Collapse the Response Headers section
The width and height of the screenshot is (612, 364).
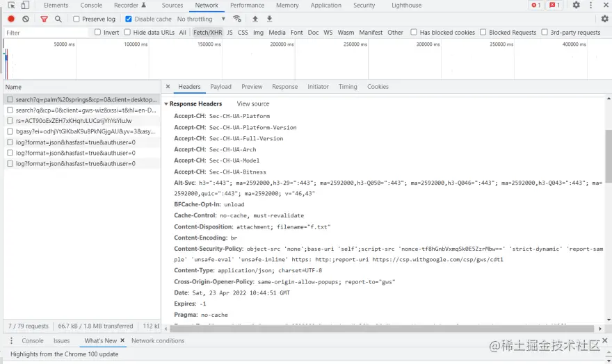pos(166,104)
